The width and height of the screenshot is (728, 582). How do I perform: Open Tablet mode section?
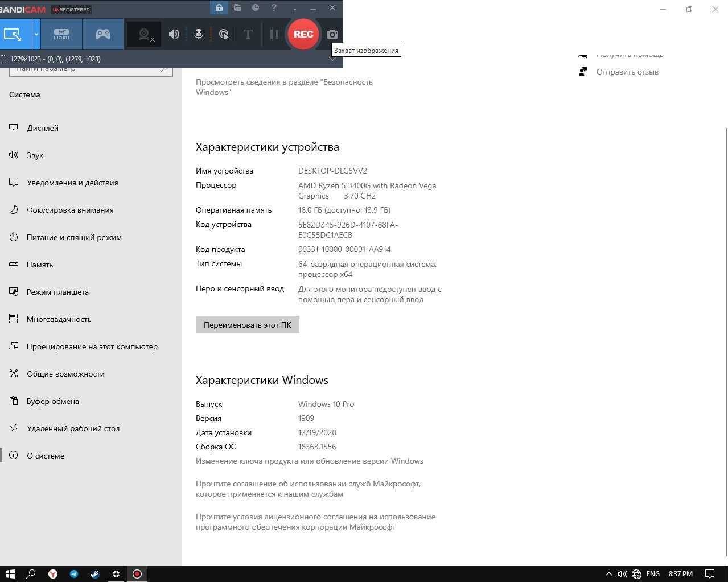91,292
